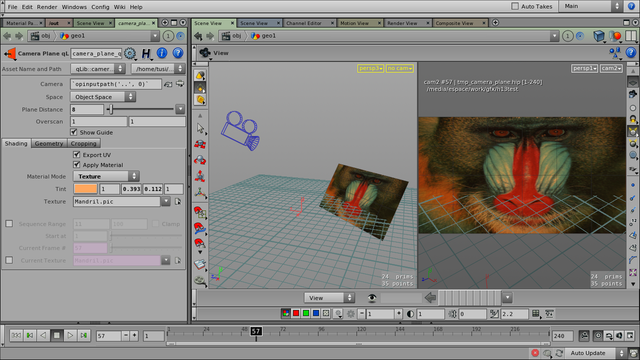640x360 pixels.
Task: Click the end frame 240 field
Action: point(562,336)
